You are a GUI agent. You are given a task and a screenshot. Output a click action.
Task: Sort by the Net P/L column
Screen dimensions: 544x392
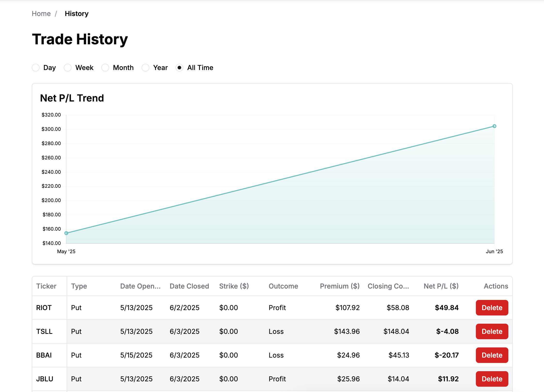point(441,286)
